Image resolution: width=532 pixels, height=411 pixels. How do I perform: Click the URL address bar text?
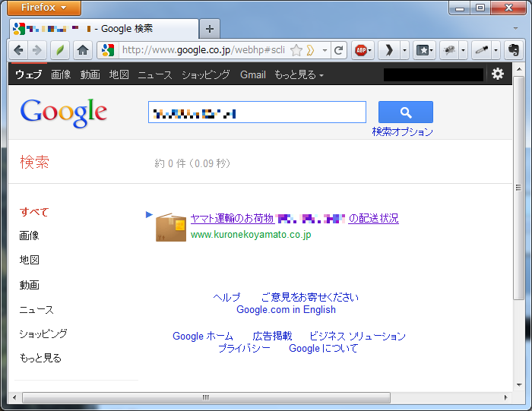[x=204, y=50]
